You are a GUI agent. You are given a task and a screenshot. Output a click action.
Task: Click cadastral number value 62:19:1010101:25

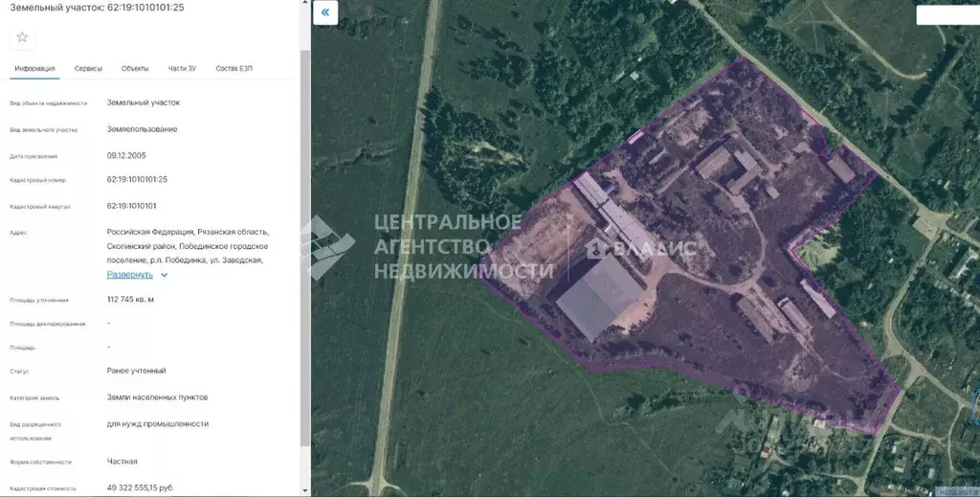point(137,179)
